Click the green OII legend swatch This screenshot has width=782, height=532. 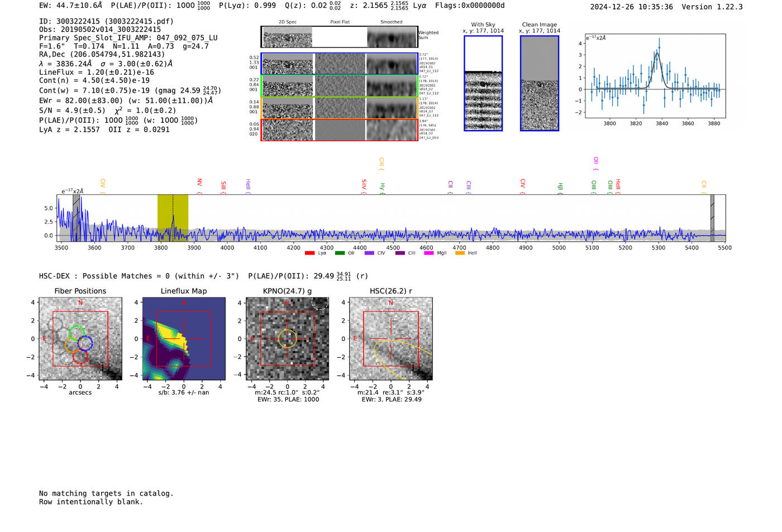coord(340,253)
